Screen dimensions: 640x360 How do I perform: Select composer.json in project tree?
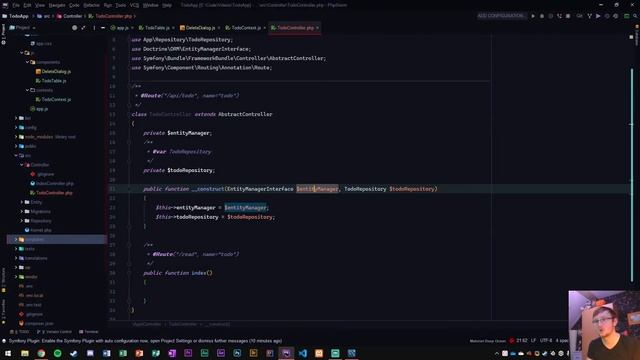click(36, 323)
